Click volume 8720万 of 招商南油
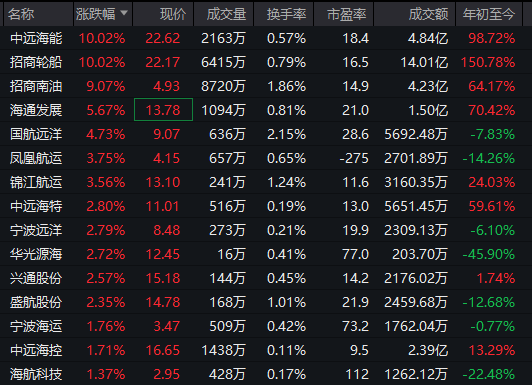The height and width of the screenshot is (385, 532). (223, 86)
